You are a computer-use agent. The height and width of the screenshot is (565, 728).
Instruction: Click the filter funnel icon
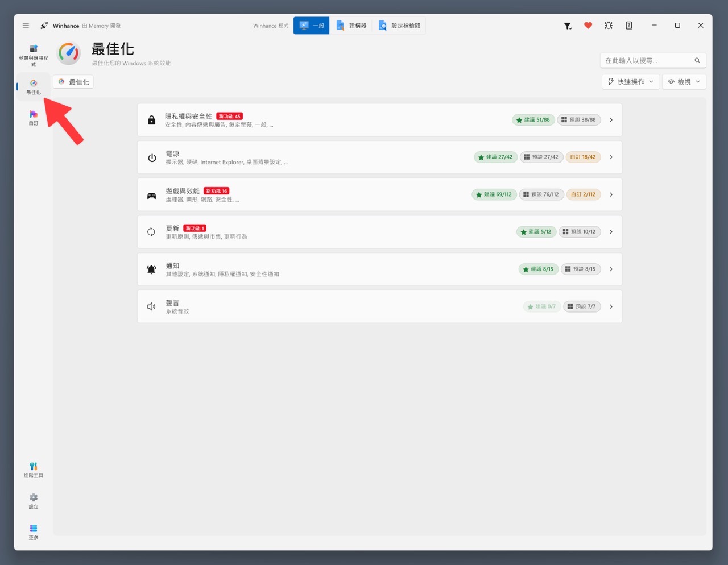[x=568, y=26]
